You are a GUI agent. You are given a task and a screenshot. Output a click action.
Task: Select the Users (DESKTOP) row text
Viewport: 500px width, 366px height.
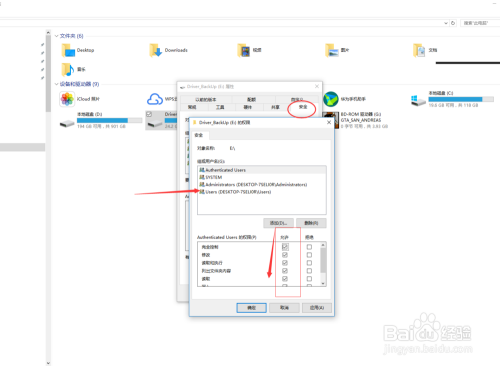238,192
